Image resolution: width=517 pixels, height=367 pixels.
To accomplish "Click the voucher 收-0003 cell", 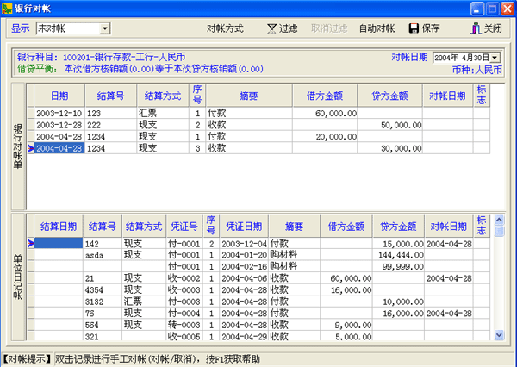I will tap(184, 290).
